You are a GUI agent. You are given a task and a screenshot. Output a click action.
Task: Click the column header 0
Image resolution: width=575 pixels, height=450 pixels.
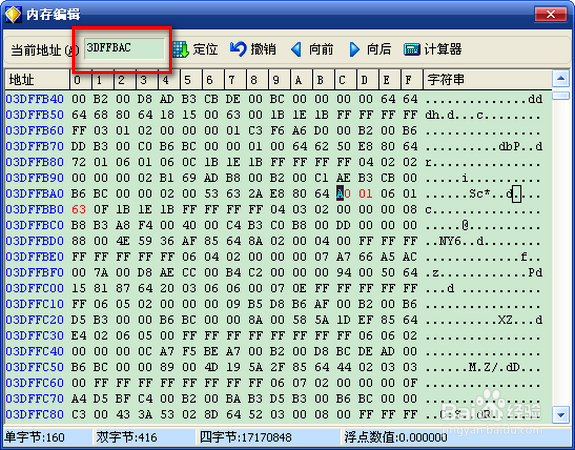pyautogui.click(x=80, y=79)
